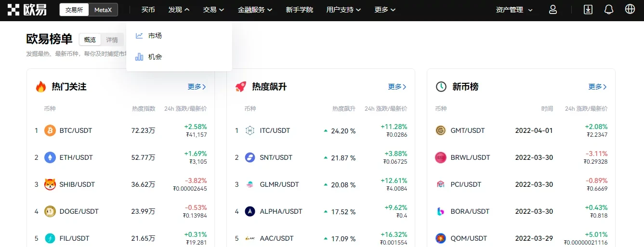Open the QOM/USDT pair
The image size is (644, 247).
[469, 238]
